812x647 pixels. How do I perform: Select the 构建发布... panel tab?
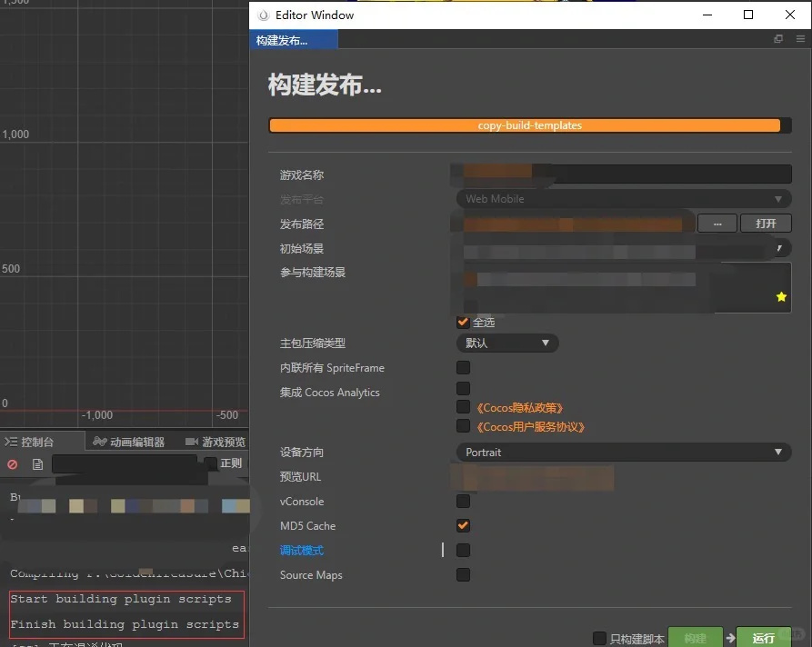(294, 40)
